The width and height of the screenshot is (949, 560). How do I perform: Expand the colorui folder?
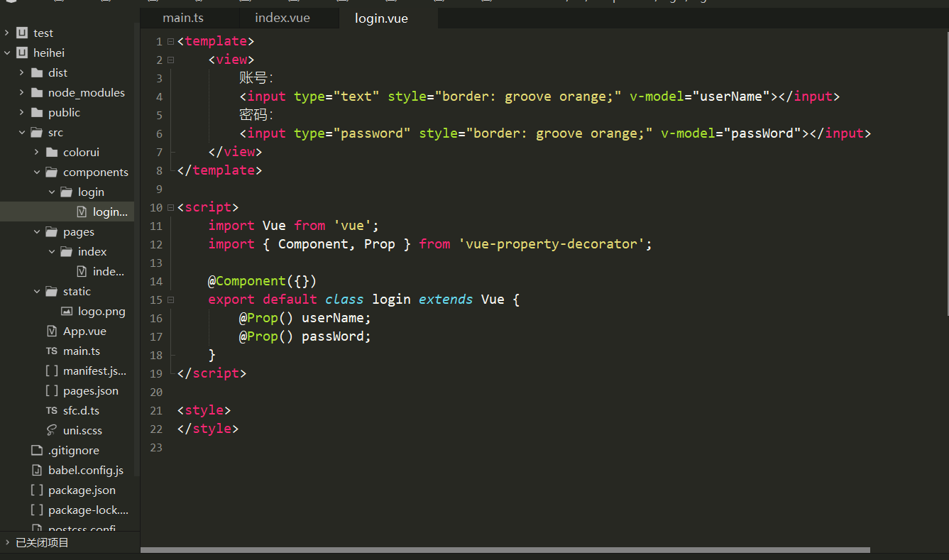tap(37, 153)
